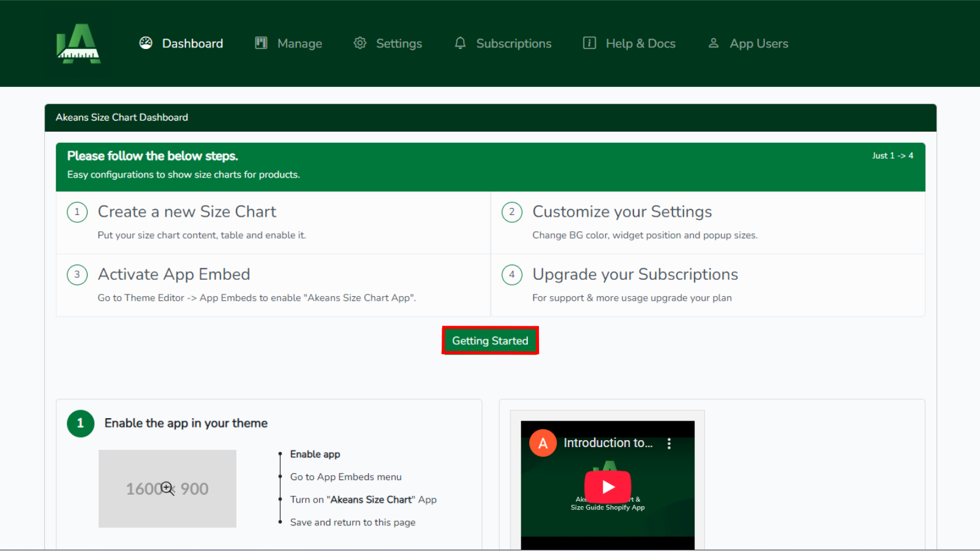Image resolution: width=980 pixels, height=551 pixels.
Task: Click 'Enable the app in your theme' heading
Action: (186, 423)
